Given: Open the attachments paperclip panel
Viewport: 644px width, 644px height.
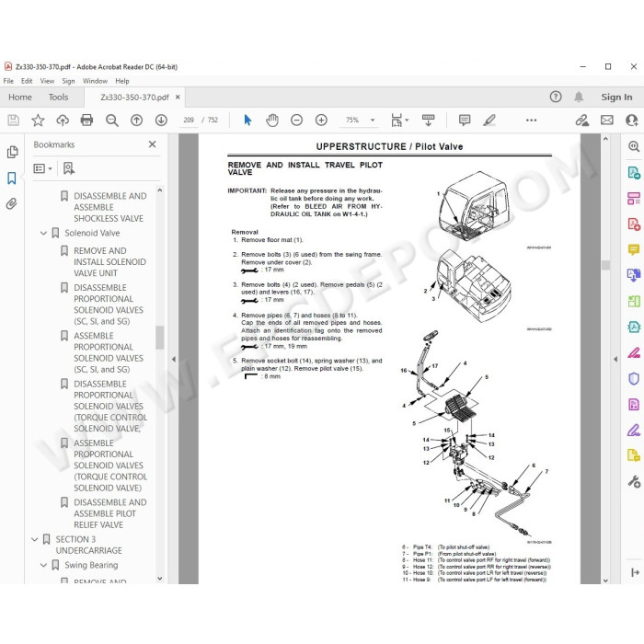Looking at the screenshot, I should coord(11,203).
